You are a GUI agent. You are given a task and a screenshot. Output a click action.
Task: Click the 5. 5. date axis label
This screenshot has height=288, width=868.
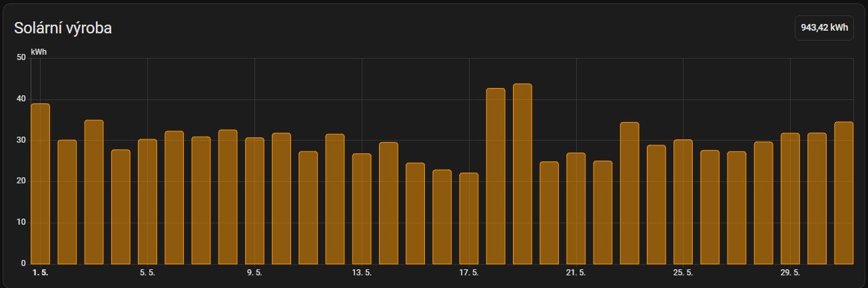tap(147, 273)
